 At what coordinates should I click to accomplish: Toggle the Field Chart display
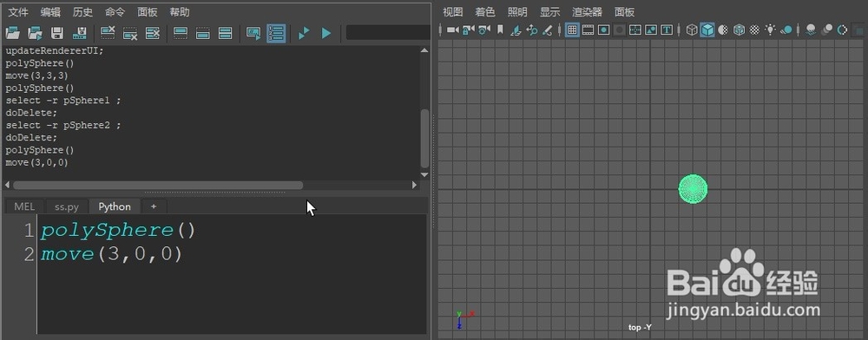click(635, 29)
